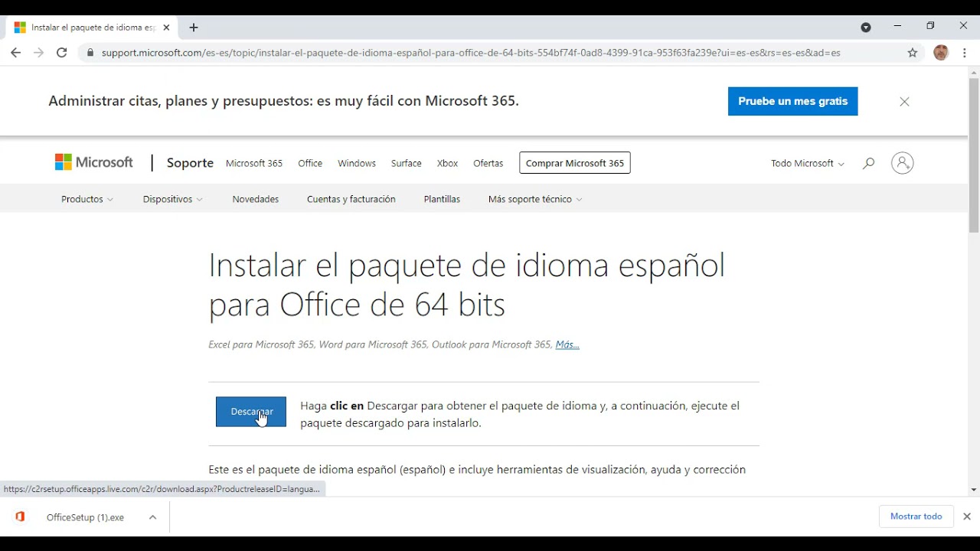
Task: Click scrollbar up arrow
Action: click(x=974, y=72)
